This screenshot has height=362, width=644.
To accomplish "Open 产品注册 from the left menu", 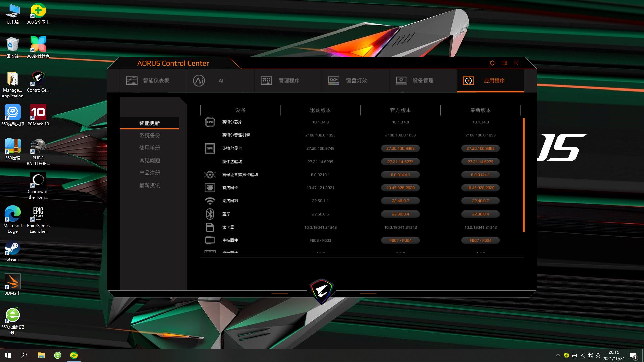I will tap(150, 173).
